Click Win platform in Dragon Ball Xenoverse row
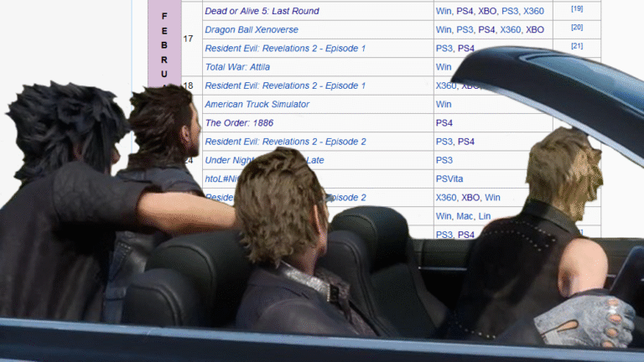The image size is (644, 362). [x=444, y=29]
